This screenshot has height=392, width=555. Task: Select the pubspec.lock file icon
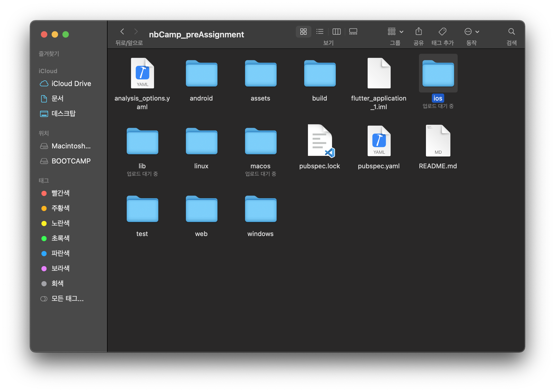[x=321, y=141]
